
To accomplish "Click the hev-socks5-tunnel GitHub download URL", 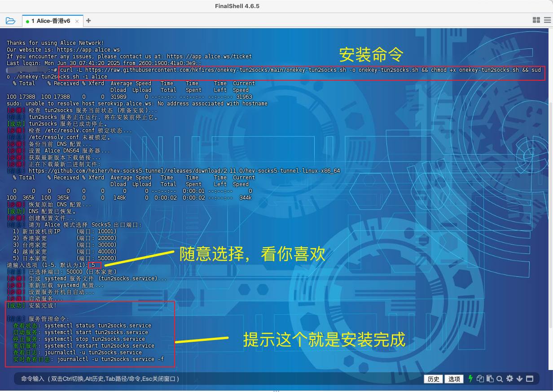I will point(184,171).
